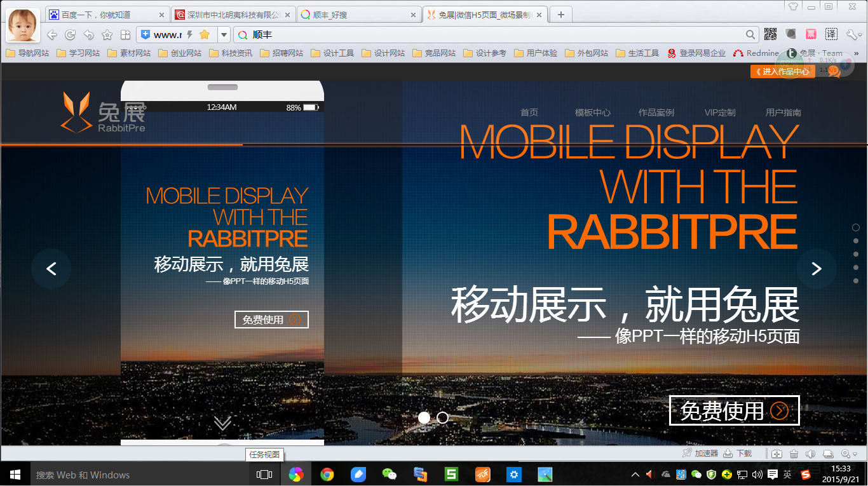
Task: Open 素材网站 bookmark folder
Action: tap(129, 53)
